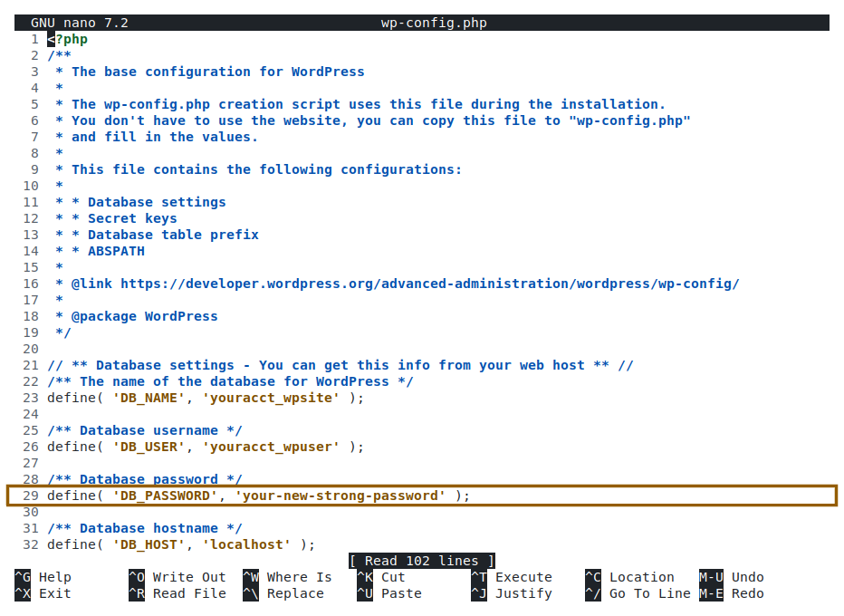Click the ^K Cut shortcut

(381, 577)
